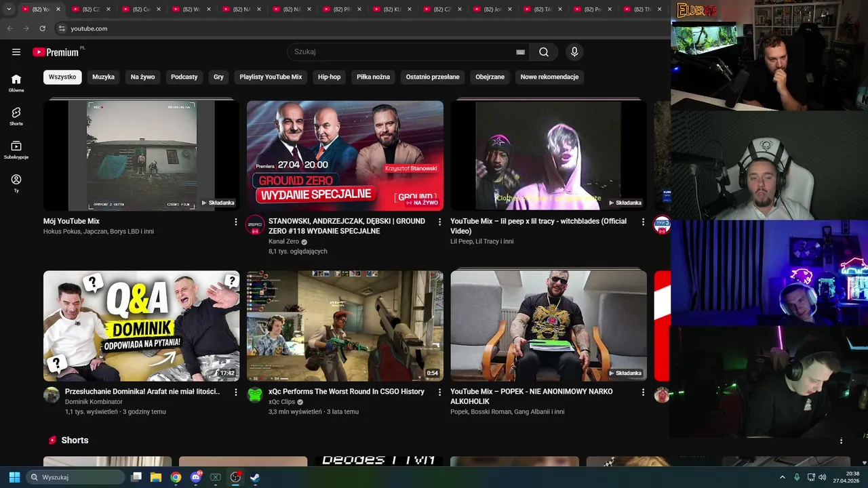This screenshot has width=868, height=488.
Task: Open Shorts from the left sidebar
Action: pyautogui.click(x=16, y=116)
